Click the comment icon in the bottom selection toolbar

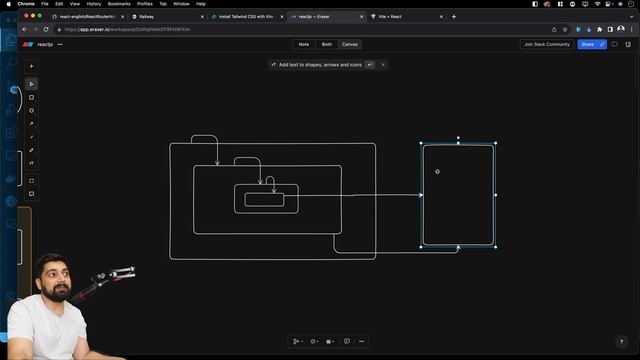(x=347, y=341)
